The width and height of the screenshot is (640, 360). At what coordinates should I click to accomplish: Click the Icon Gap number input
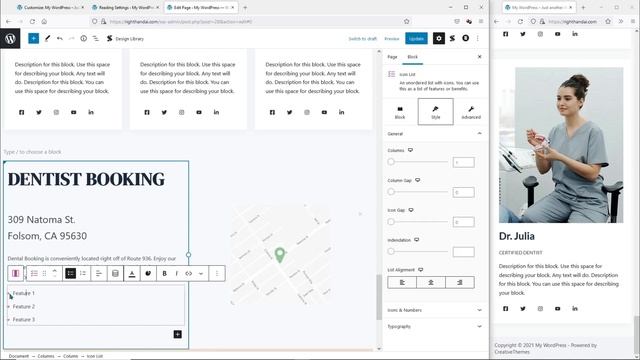click(x=464, y=222)
